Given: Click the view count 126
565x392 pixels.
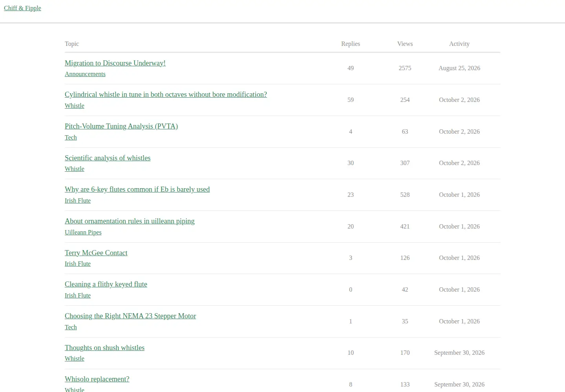Looking at the screenshot, I should pos(405,258).
